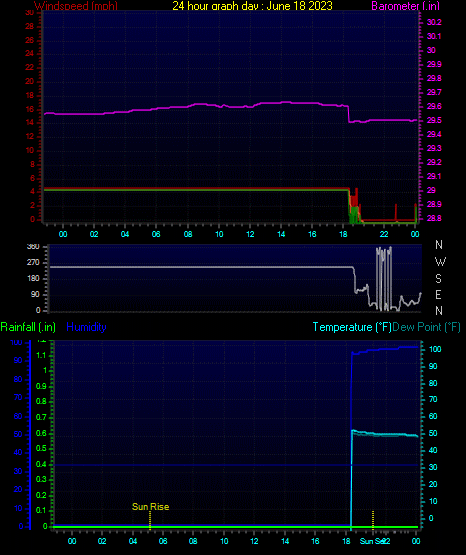The width and height of the screenshot is (466, 555).
Task: Click the Rainfall (.in) legend label
Action: click(28, 327)
